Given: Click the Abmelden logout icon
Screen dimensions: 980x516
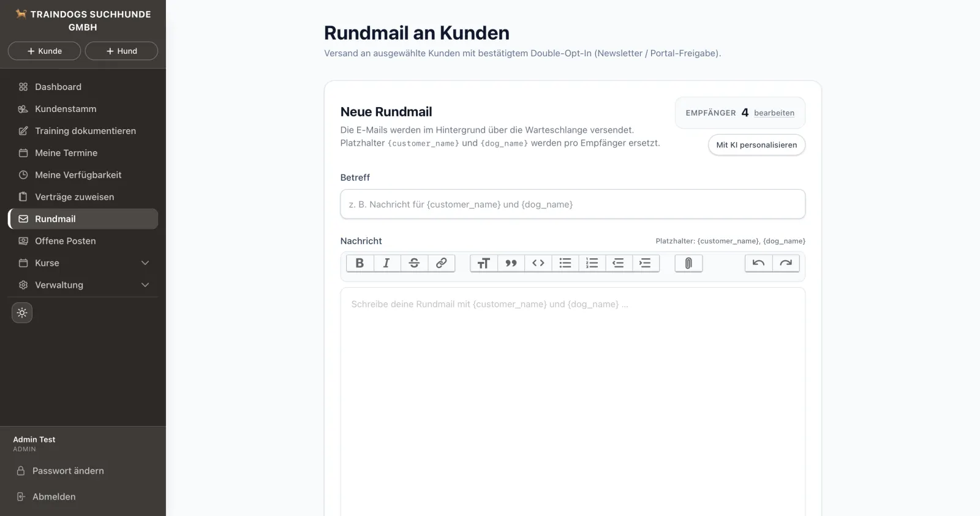Looking at the screenshot, I should [21, 496].
